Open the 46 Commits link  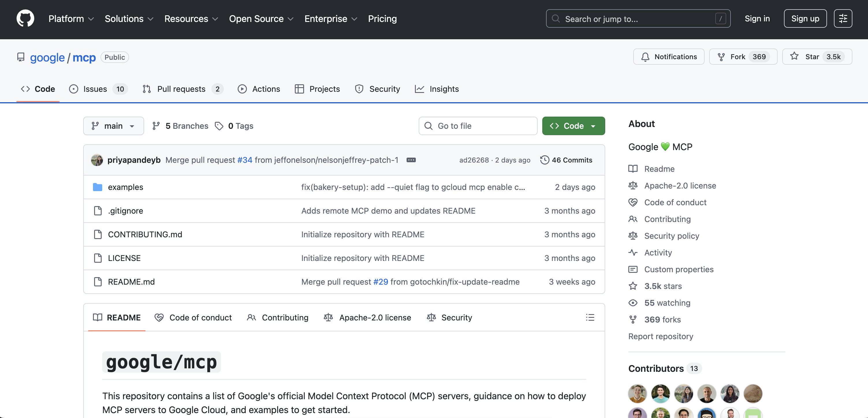(x=566, y=160)
